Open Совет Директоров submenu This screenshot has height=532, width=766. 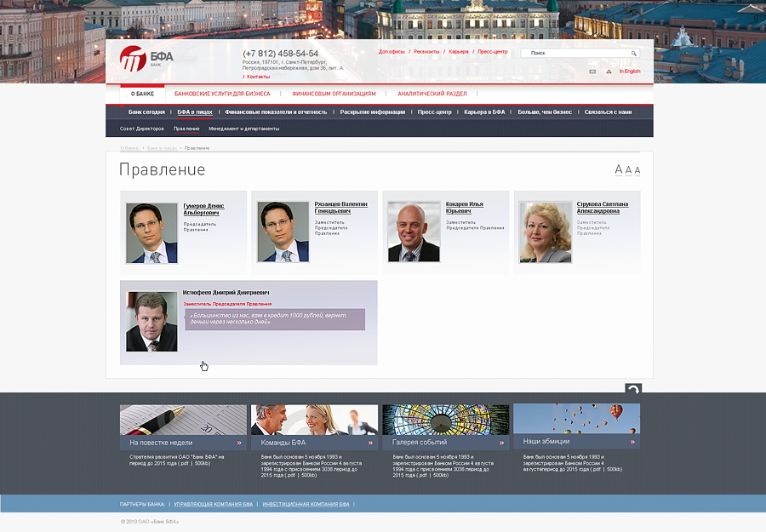click(x=141, y=129)
